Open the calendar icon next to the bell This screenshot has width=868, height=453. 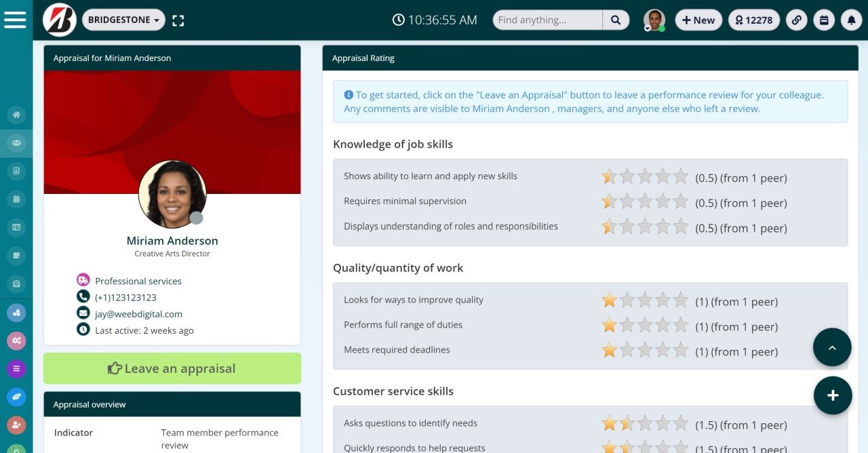click(x=824, y=20)
